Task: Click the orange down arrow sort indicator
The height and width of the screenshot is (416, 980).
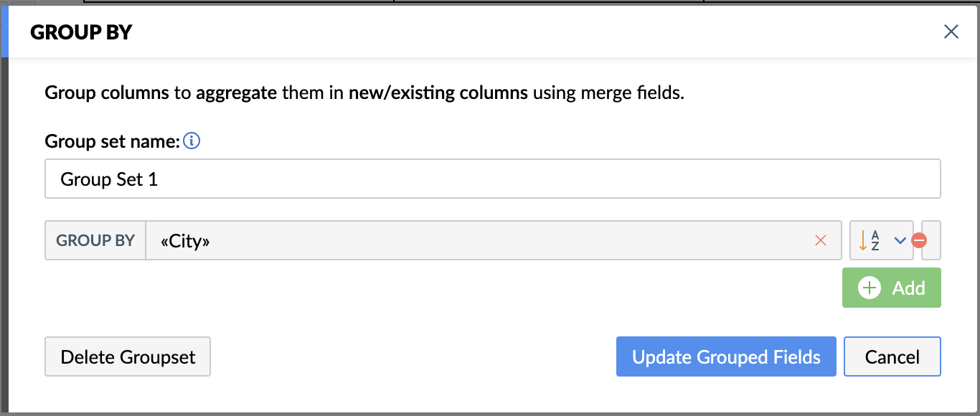Action: click(862, 240)
